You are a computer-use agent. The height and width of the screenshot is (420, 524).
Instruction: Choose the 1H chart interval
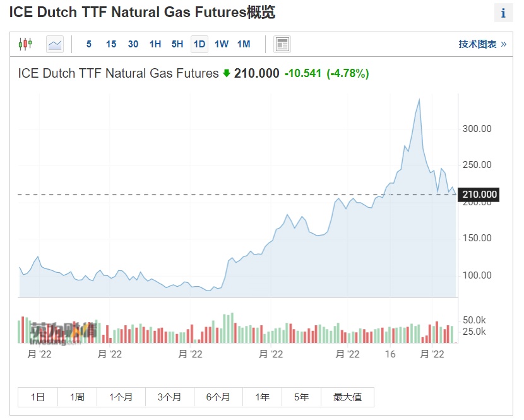click(x=155, y=44)
